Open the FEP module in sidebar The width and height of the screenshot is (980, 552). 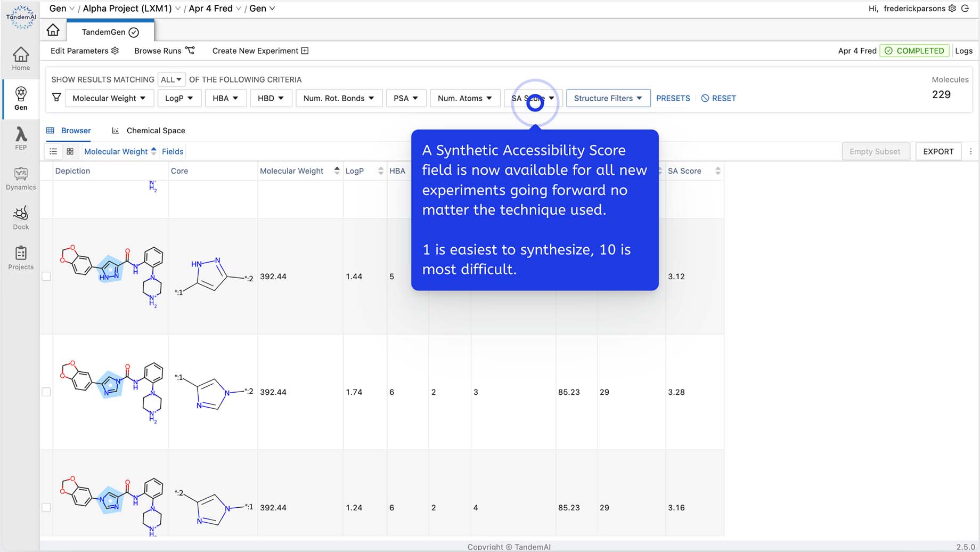21,139
